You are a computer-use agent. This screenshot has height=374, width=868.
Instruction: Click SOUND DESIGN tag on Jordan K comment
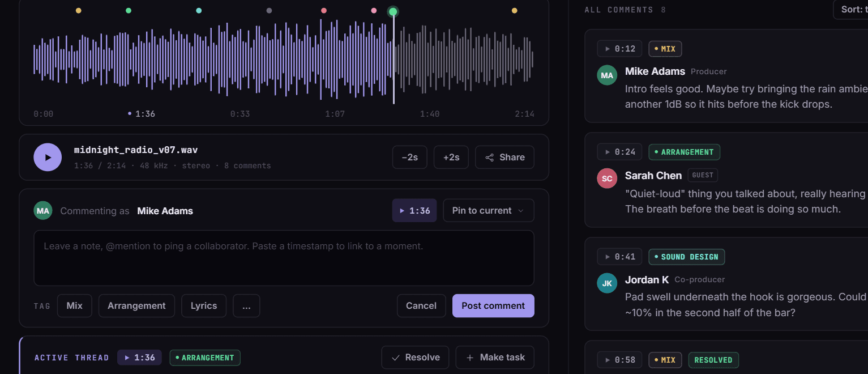pyautogui.click(x=687, y=257)
